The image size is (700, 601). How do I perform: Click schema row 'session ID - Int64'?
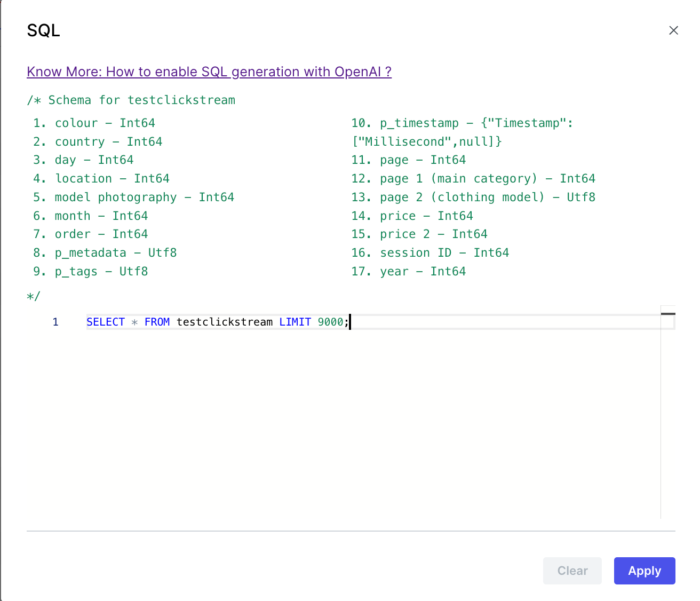click(430, 252)
